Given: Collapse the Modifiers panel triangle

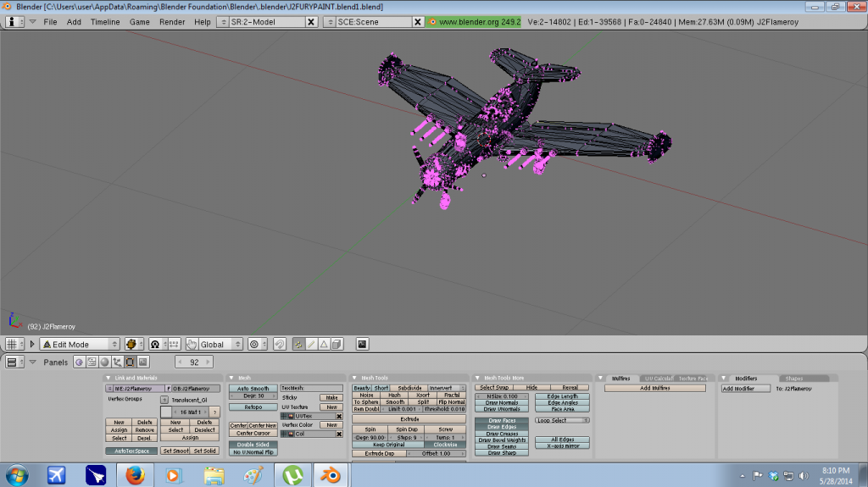Looking at the screenshot, I should pos(724,378).
